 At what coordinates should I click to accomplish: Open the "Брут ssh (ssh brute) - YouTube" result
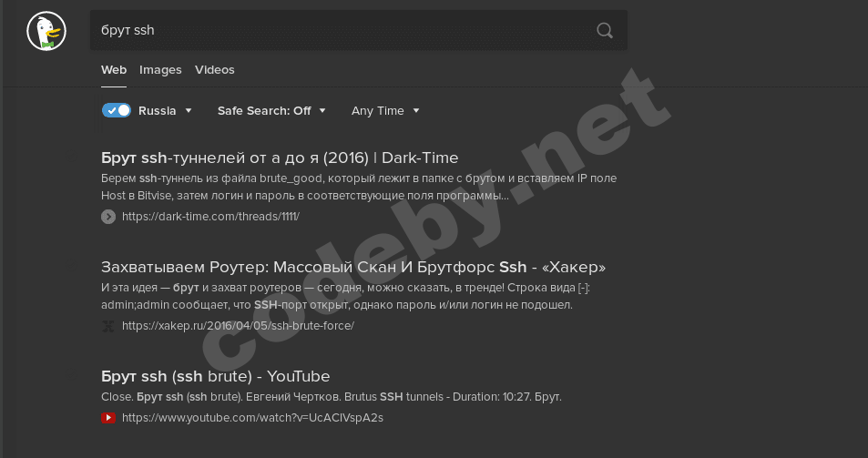click(x=215, y=377)
